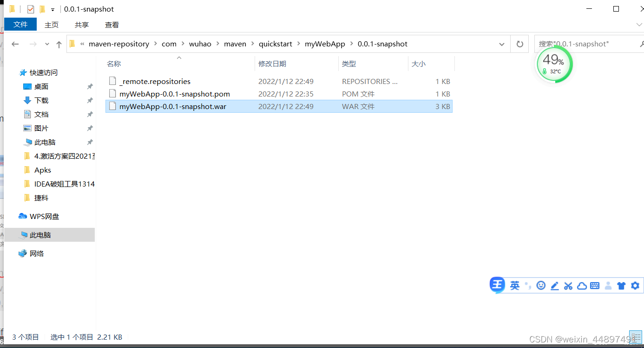Switch to the 共享 ribbon tab
Image resolution: width=644 pixels, height=348 pixels.
pos(82,25)
